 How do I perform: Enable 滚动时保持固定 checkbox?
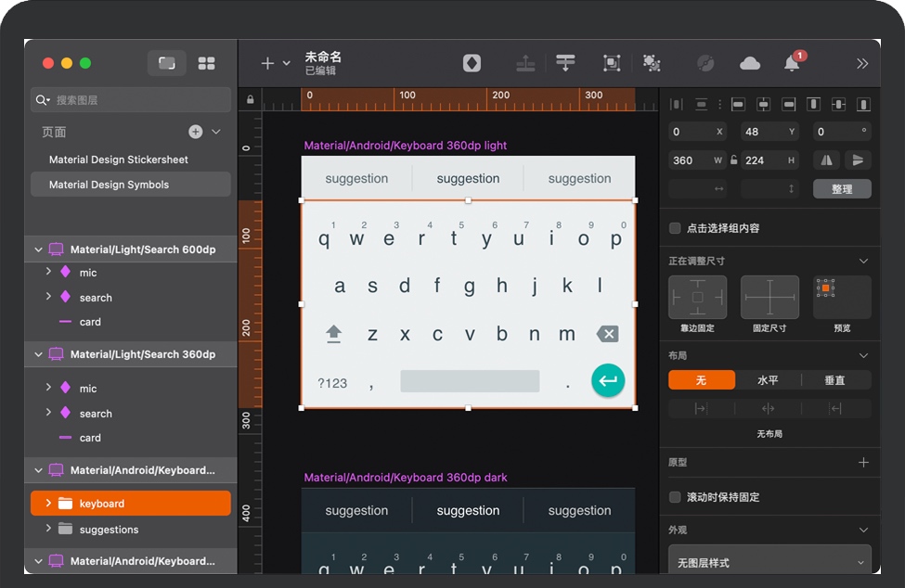675,497
